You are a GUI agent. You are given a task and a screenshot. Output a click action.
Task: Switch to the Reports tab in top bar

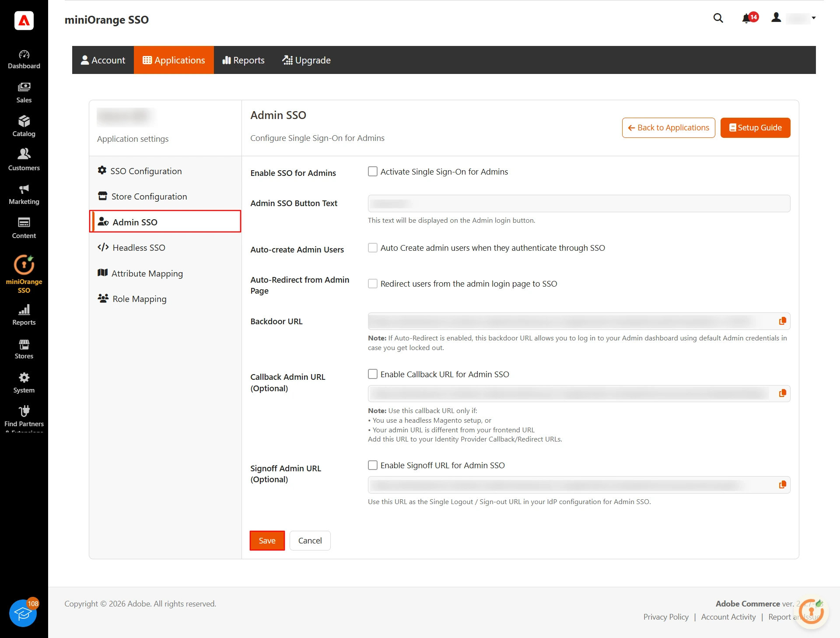[243, 60]
